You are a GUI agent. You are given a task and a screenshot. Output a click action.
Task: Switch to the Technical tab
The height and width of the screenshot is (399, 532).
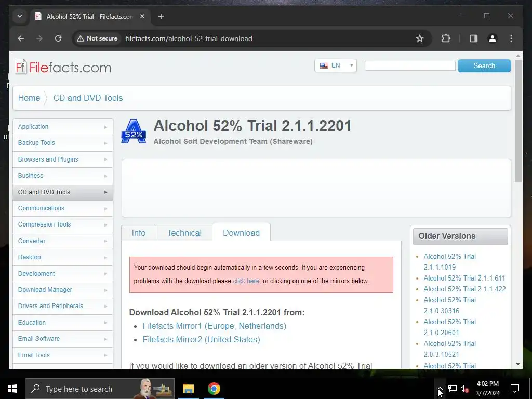(184, 233)
